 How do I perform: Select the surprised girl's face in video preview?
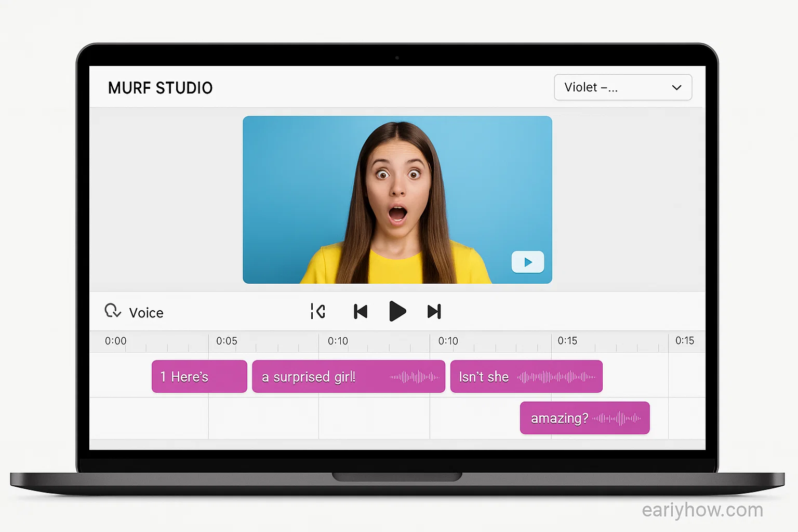click(x=397, y=182)
